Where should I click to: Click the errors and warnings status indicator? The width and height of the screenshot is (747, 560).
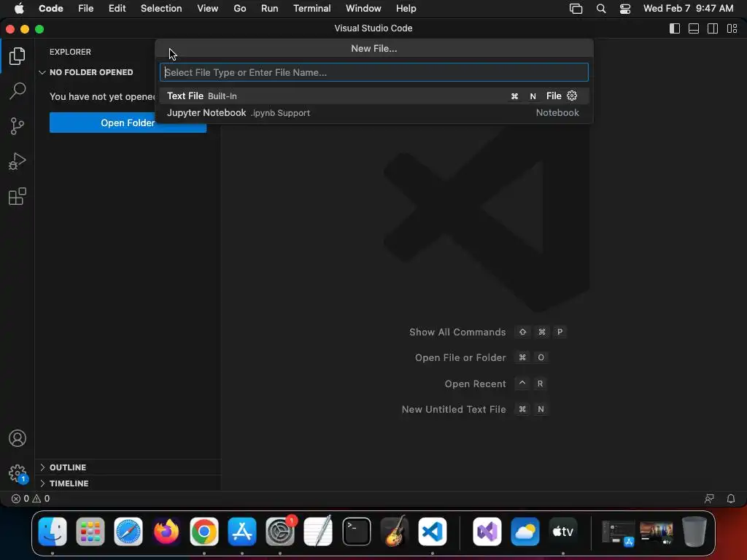pos(31,499)
